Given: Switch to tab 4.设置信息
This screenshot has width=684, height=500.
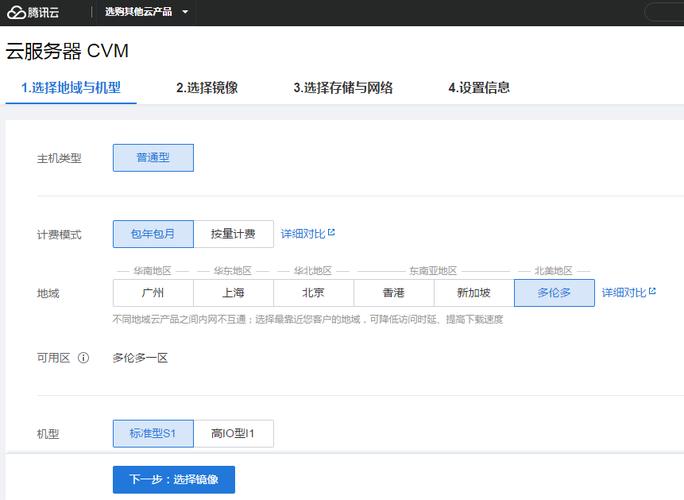Looking at the screenshot, I should (x=479, y=88).
